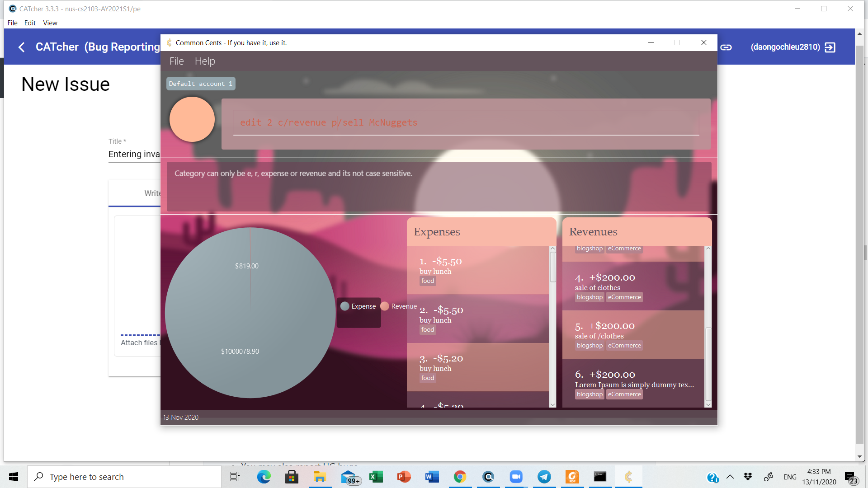
Task: Click the Expense legend swatch
Action: click(344, 306)
